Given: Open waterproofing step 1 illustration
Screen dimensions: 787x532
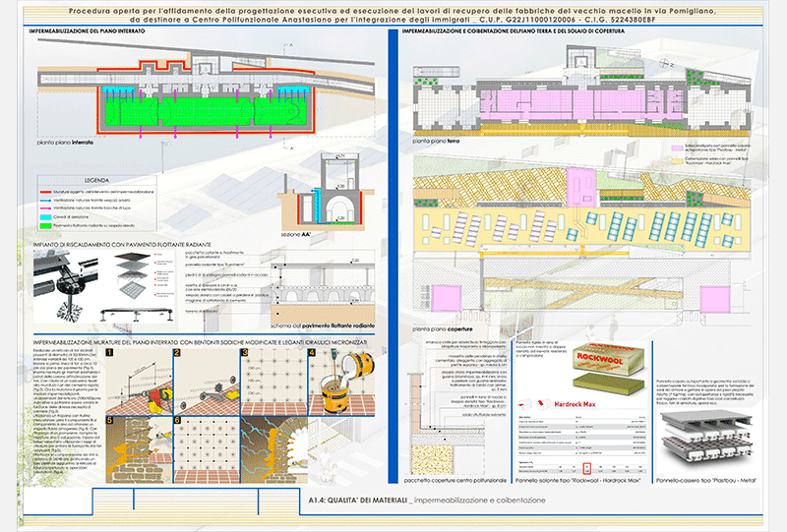Looking at the screenshot, I should coord(139,382).
